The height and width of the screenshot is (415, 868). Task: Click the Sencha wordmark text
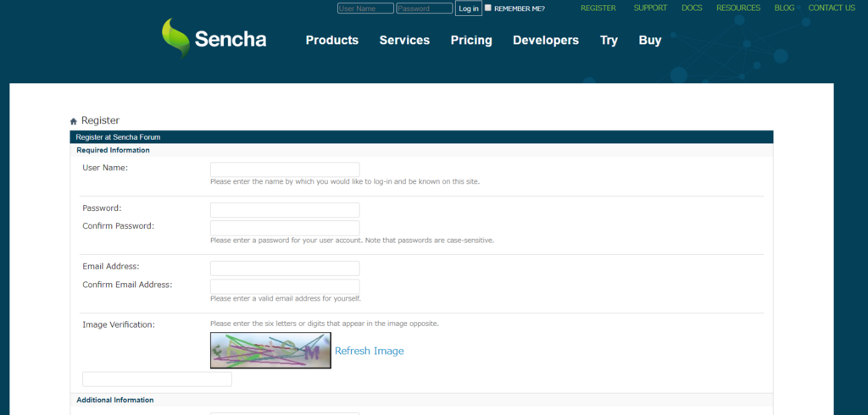pyautogui.click(x=231, y=39)
